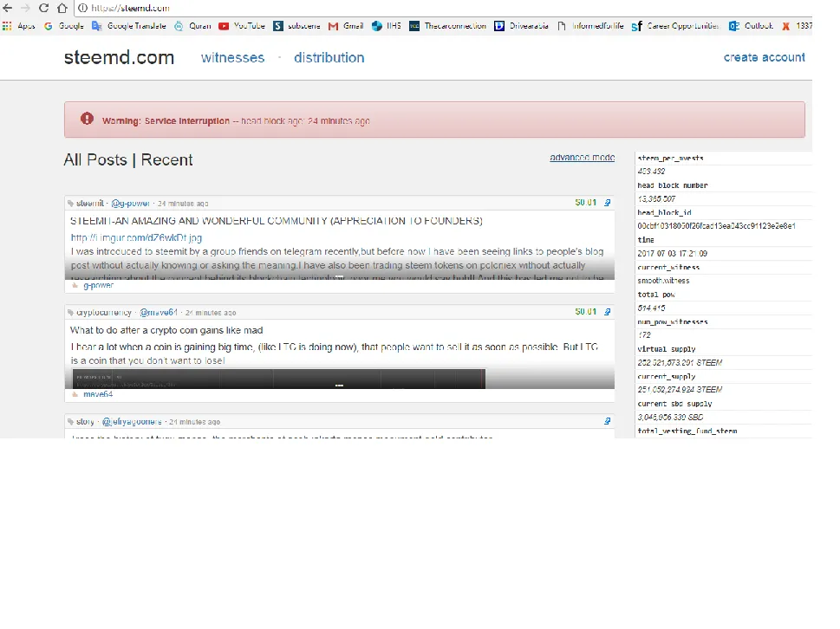Open the Drivearabia bookmark
Screen dimensions: 840x629
521,26
